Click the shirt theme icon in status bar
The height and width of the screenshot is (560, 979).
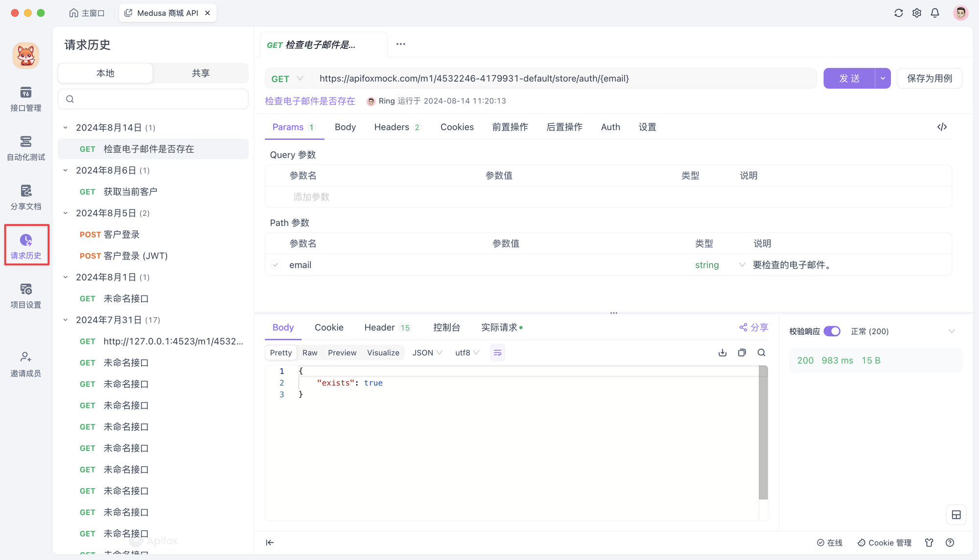[x=929, y=542]
